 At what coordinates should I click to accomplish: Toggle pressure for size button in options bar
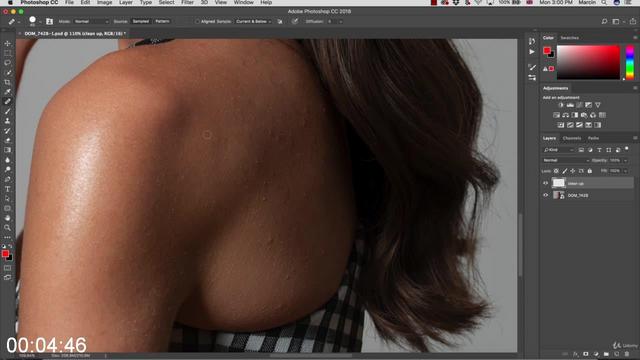(295, 21)
